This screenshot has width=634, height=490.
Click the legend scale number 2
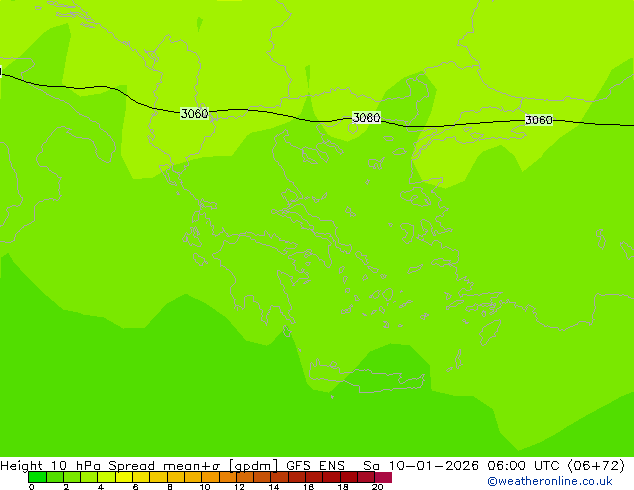pyautogui.click(x=66, y=487)
